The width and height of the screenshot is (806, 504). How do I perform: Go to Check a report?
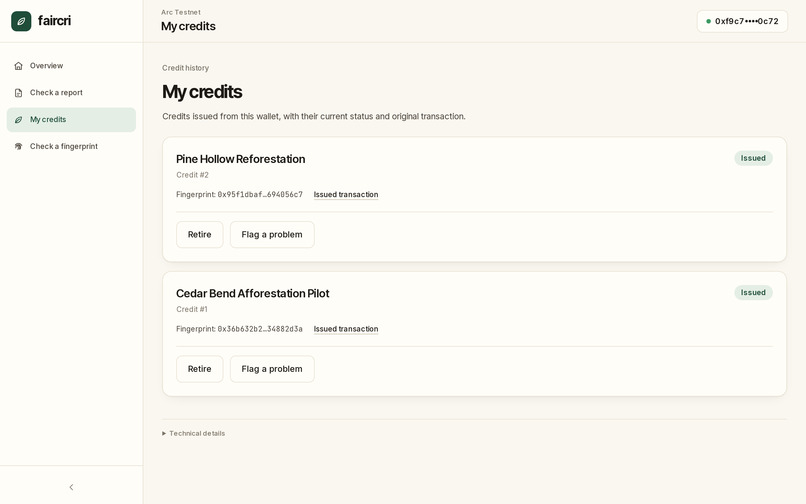pyautogui.click(x=71, y=93)
